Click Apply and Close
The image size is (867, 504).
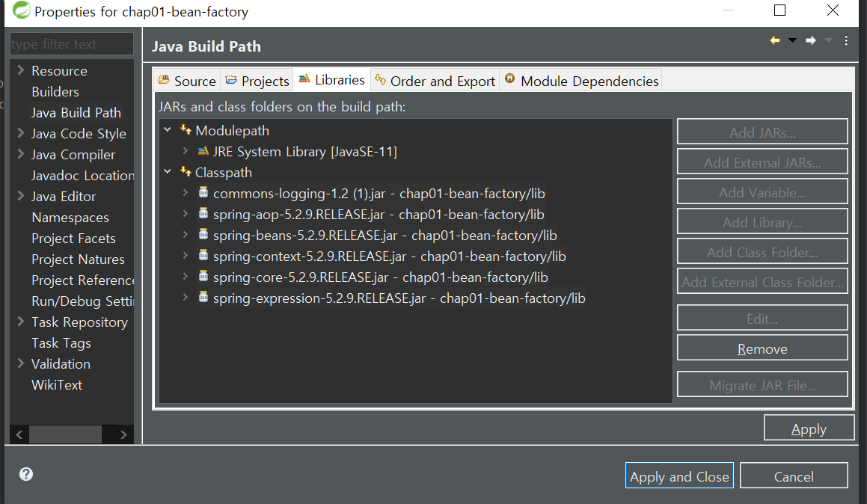(x=679, y=476)
